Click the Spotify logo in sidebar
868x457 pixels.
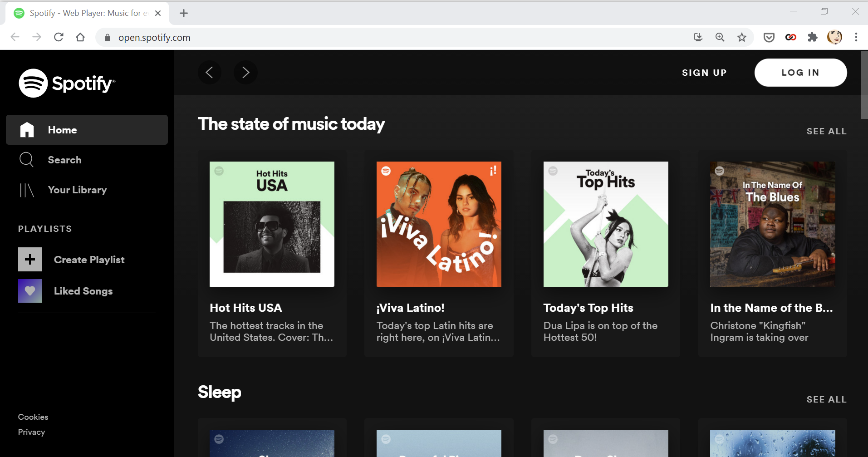[67, 83]
